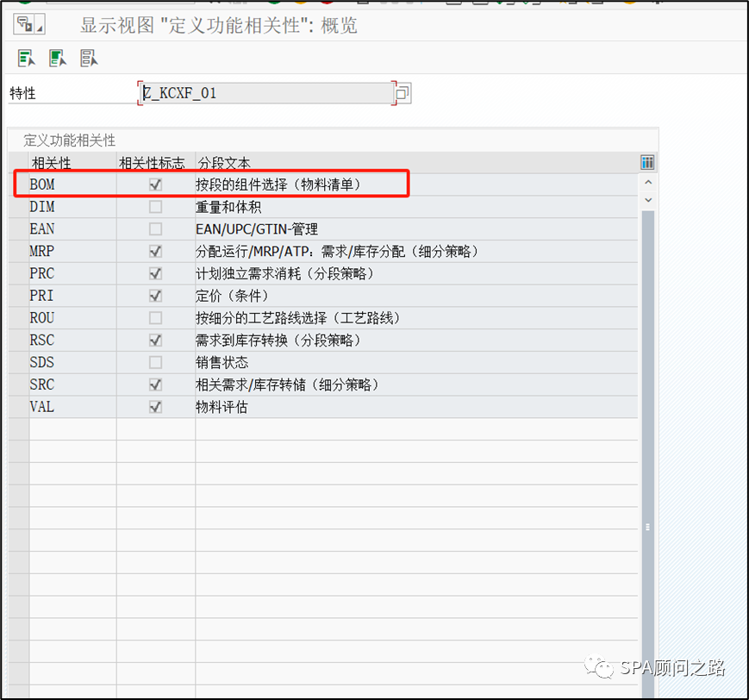Select the EAN relevance cell
The image size is (749, 700).
tap(72, 228)
